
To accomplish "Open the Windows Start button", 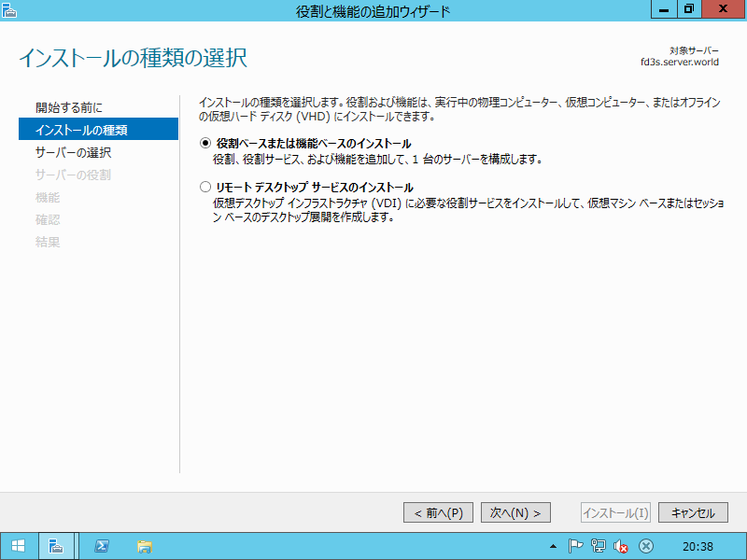I will [x=18, y=546].
